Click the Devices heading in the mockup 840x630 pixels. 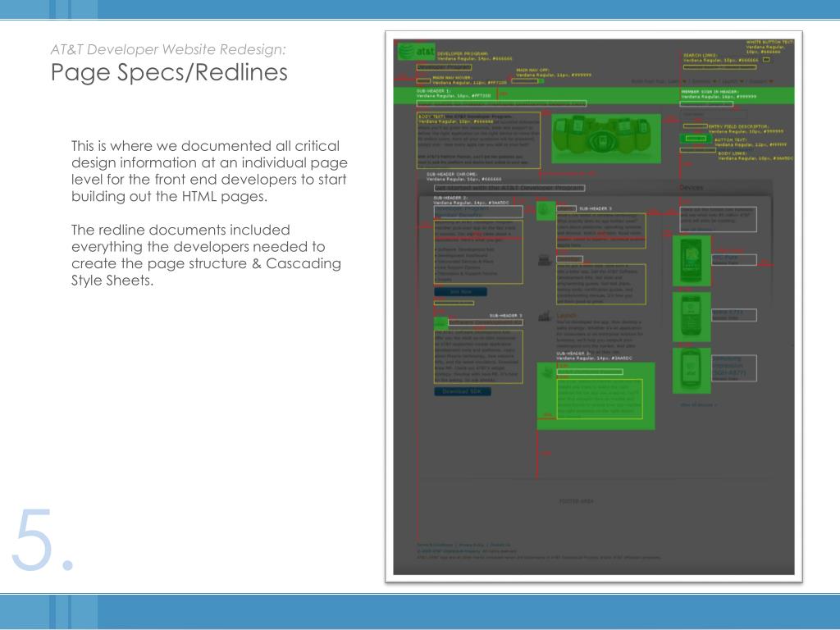pyautogui.click(x=691, y=188)
